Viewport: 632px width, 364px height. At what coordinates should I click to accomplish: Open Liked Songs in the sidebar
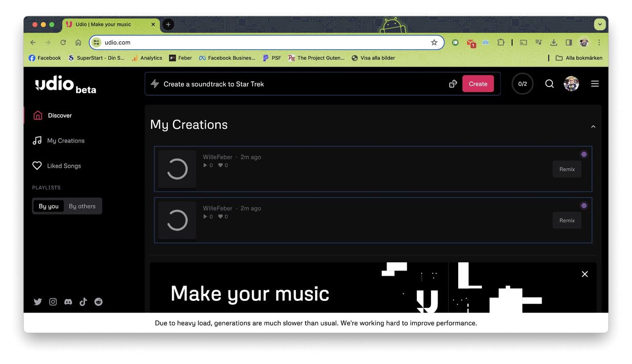click(x=64, y=166)
